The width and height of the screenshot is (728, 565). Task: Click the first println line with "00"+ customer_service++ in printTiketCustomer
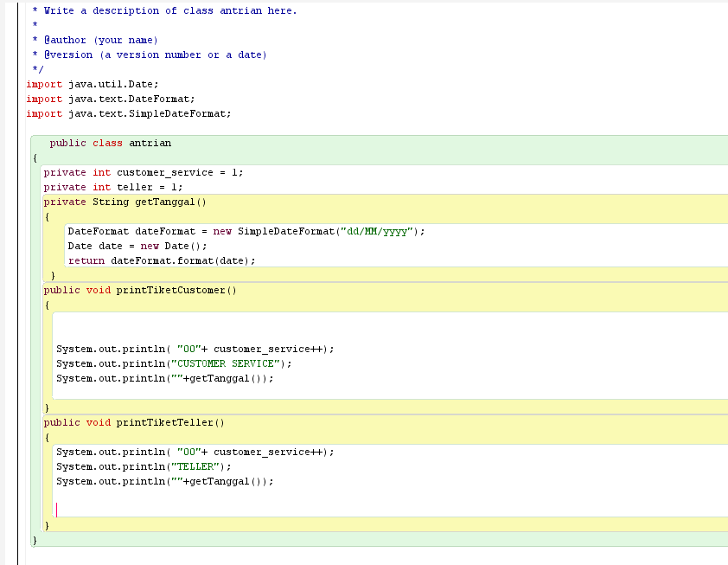point(195,349)
